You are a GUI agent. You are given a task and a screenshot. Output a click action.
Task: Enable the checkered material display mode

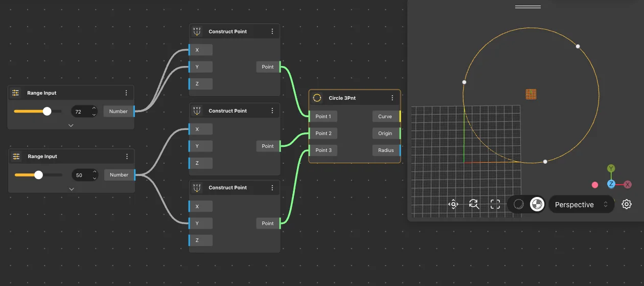coord(537,205)
